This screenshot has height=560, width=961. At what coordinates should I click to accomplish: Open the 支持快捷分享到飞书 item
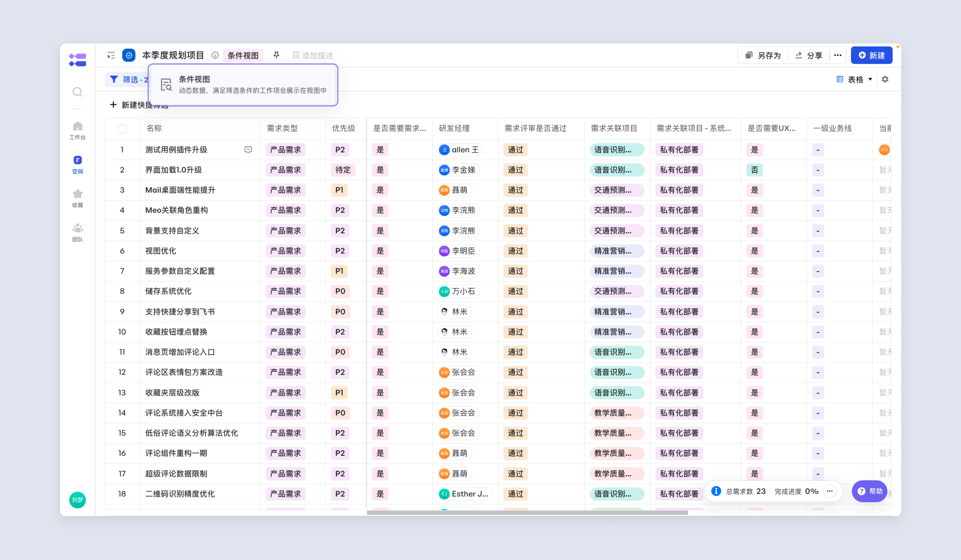pos(180,312)
